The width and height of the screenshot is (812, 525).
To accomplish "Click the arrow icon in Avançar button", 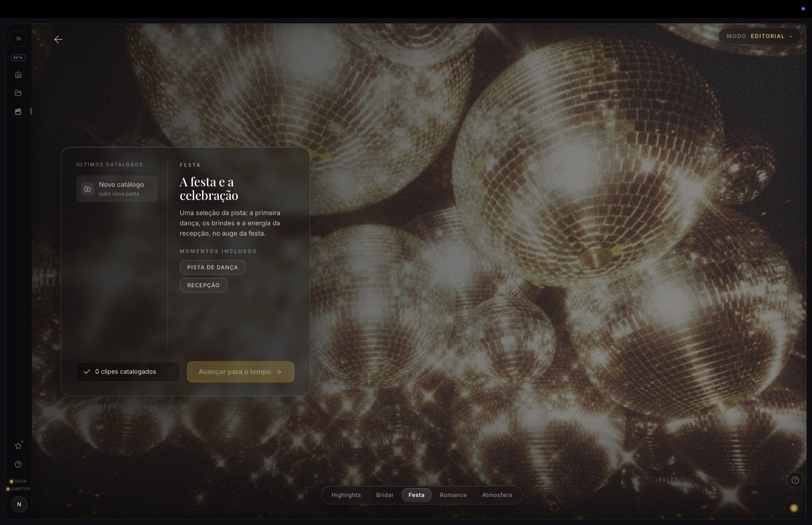I will tap(279, 372).
